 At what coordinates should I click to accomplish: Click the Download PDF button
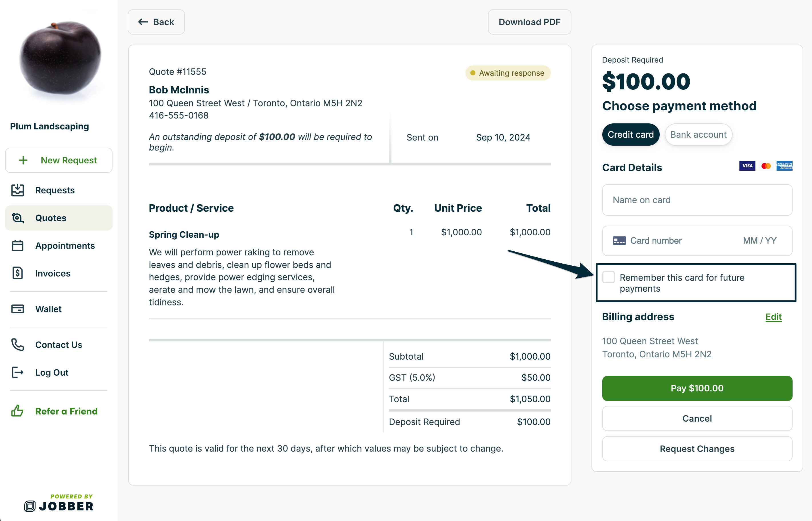tap(529, 22)
